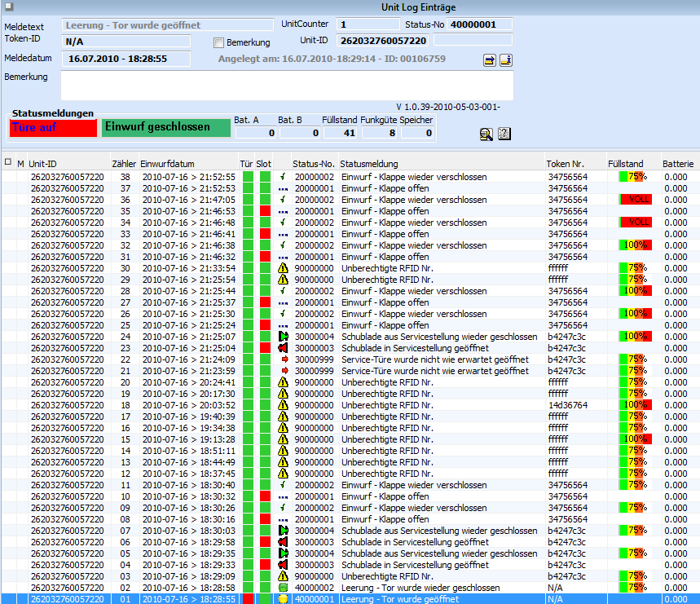The image size is (700, 604).
Task: Click the empty field right of Unit-ID
Action: coord(473,40)
